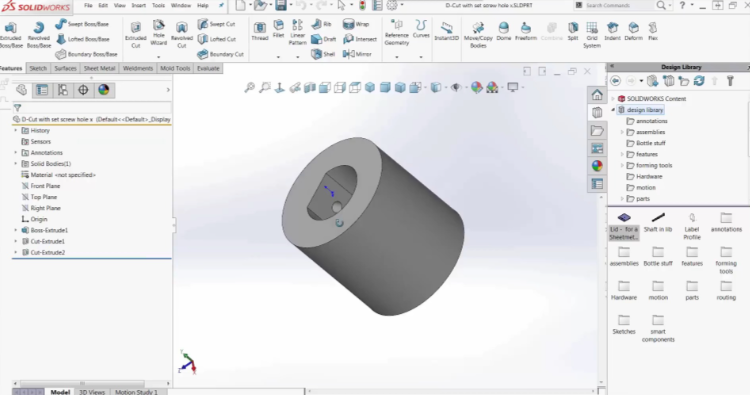Select the Right Plane item
750x395 pixels.
pos(41,208)
